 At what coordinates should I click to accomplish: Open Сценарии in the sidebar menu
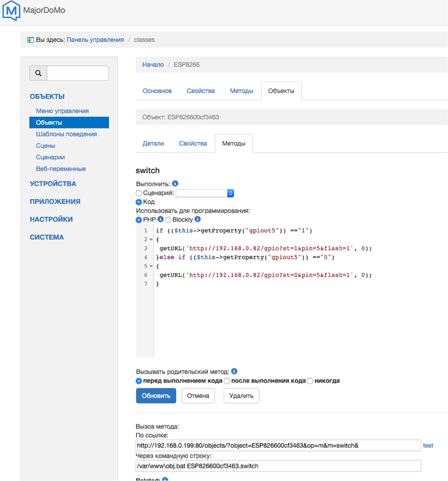[x=50, y=157]
